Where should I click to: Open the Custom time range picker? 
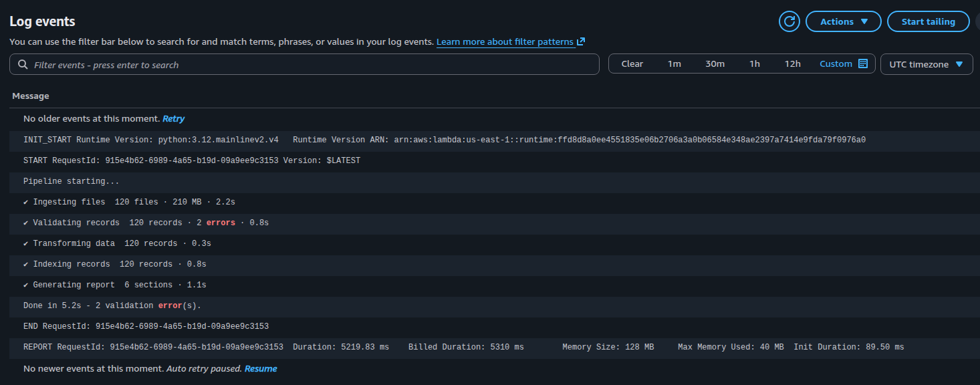click(836, 64)
